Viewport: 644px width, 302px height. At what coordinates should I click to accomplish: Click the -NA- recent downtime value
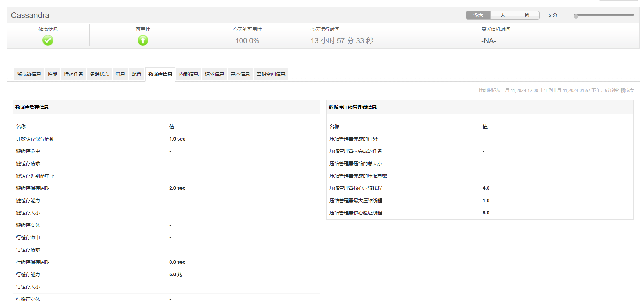[x=489, y=41]
